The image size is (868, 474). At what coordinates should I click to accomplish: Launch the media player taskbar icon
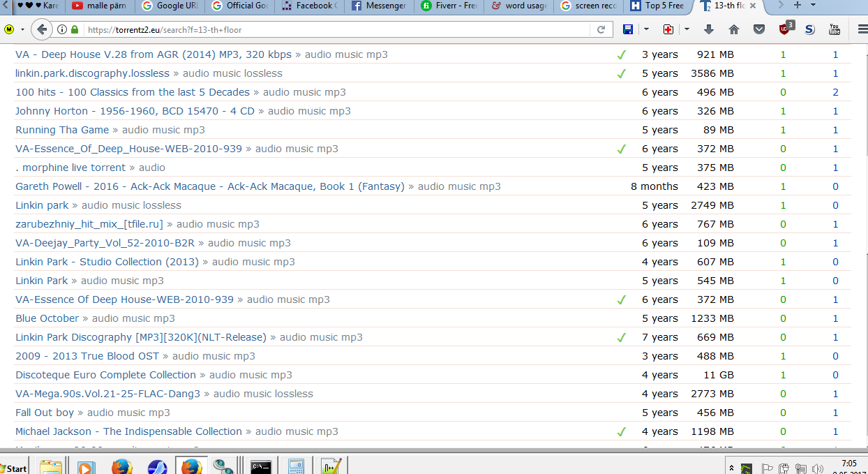tap(87, 467)
